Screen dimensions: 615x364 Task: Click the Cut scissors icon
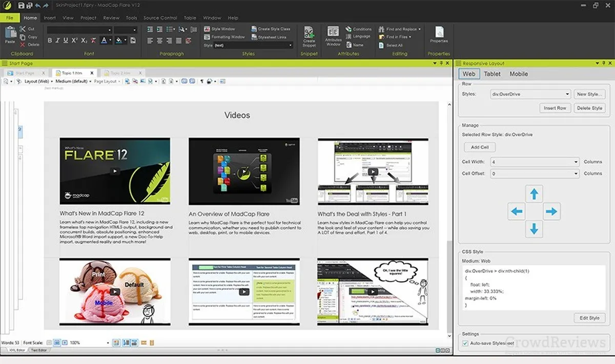point(23,29)
